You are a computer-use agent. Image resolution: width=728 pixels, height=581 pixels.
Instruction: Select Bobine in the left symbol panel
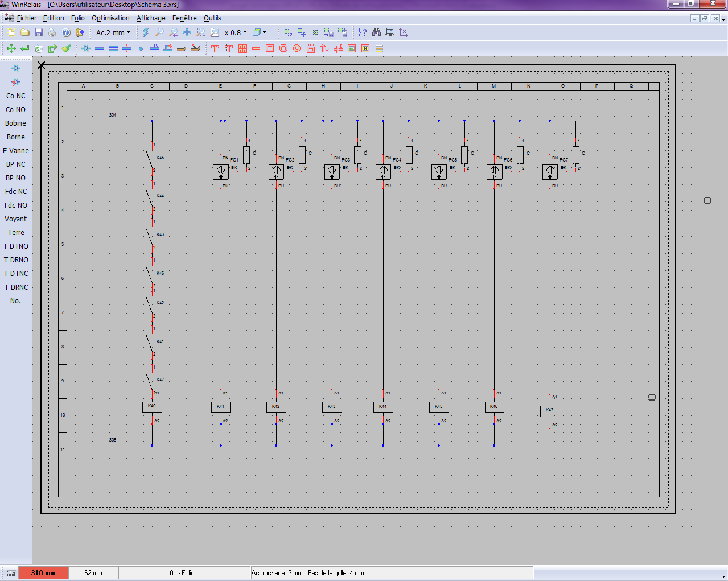pos(16,123)
